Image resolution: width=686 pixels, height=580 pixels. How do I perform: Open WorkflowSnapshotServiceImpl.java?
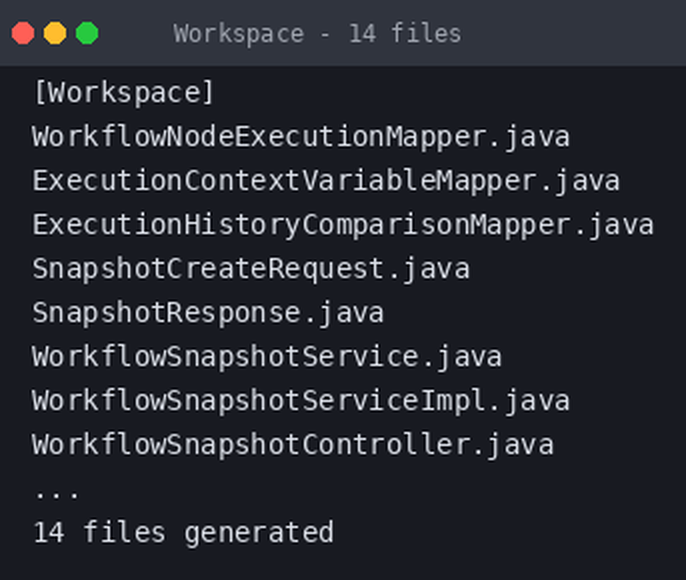[x=301, y=401]
